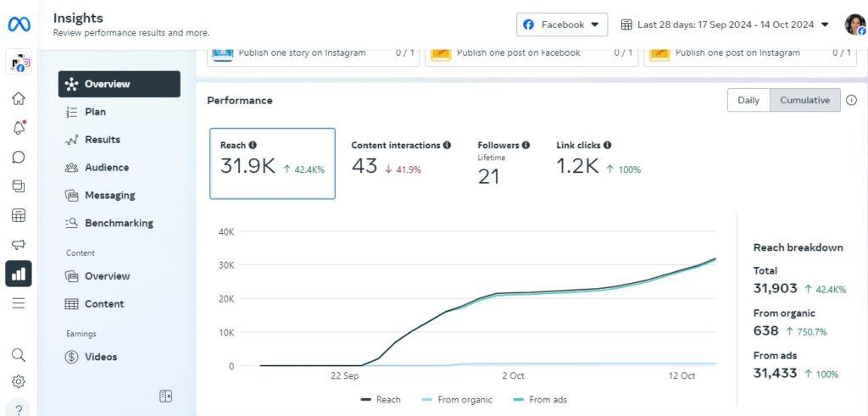This screenshot has height=416, width=868.
Task: Click the Help question mark icon
Action: click(18, 408)
